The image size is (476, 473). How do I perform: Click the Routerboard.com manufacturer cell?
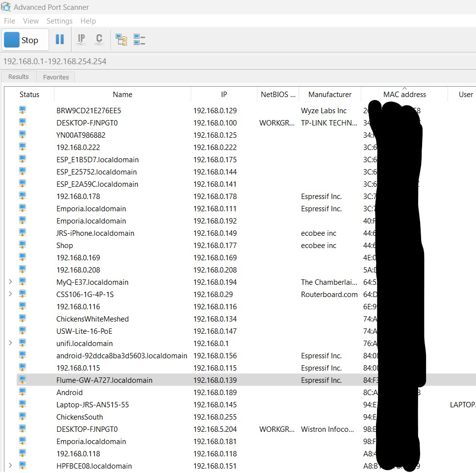coord(329,295)
